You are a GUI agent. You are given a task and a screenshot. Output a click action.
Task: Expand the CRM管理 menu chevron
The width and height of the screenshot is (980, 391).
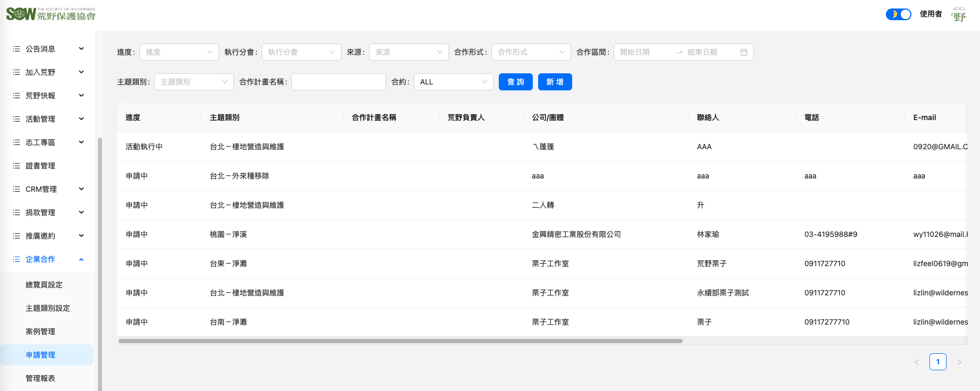(81, 189)
